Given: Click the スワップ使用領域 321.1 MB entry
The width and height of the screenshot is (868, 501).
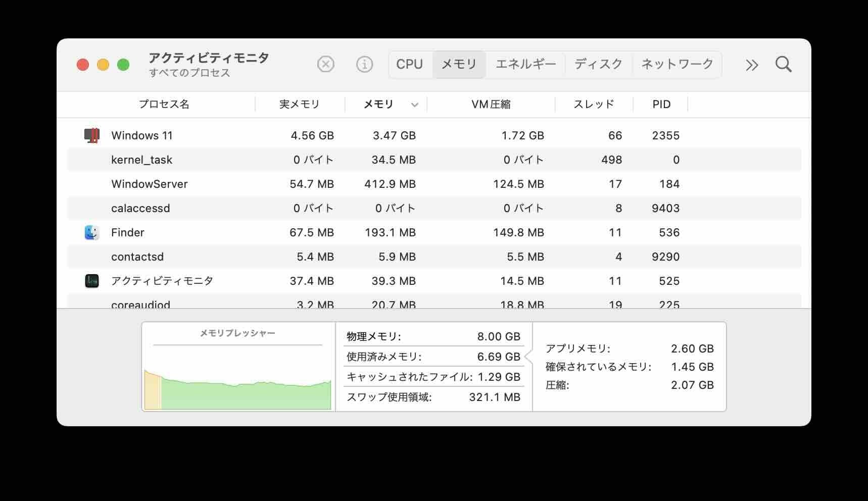Looking at the screenshot, I should 433,397.
